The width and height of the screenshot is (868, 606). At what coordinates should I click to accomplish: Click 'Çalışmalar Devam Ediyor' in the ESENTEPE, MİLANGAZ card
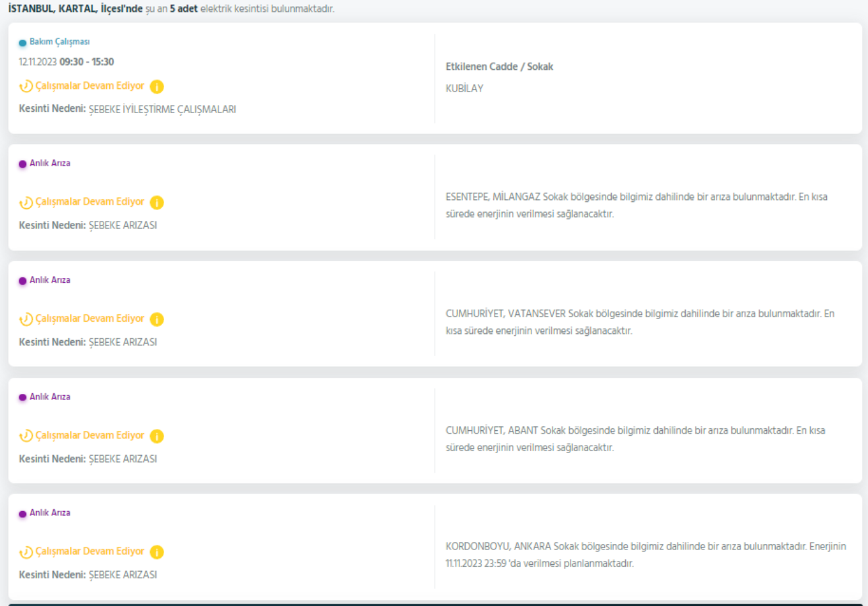coord(89,202)
